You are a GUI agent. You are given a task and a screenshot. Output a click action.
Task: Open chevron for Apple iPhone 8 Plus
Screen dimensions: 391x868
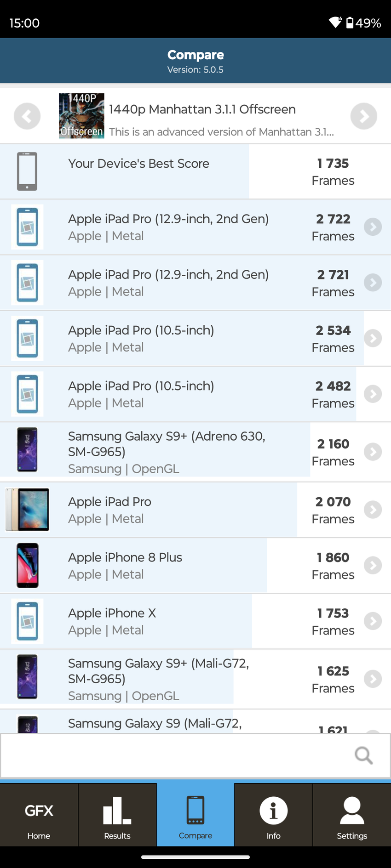[373, 566]
